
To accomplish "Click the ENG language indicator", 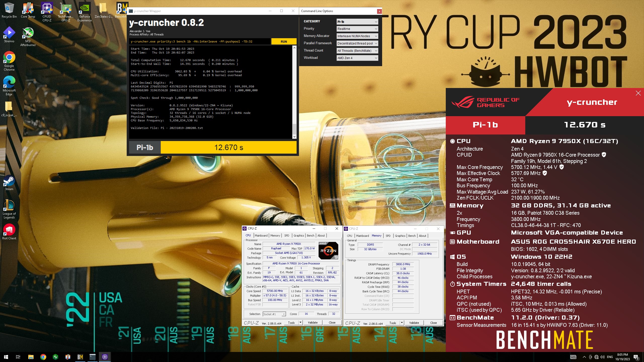I will tap(610, 357).
